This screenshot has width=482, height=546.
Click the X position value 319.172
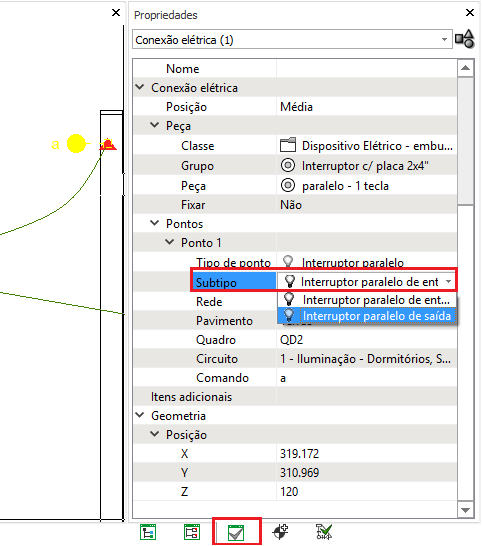[x=300, y=454]
